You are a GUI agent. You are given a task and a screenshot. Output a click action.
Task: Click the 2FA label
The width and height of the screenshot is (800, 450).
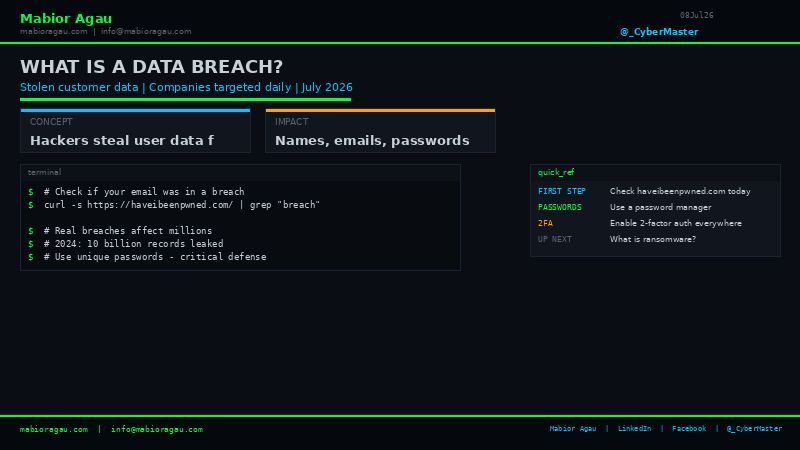click(545, 223)
